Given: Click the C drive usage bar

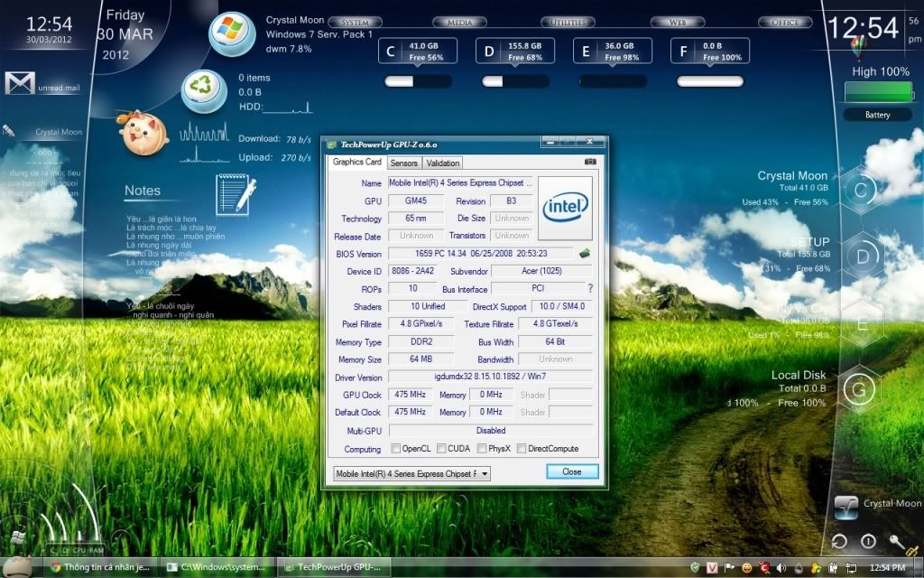Looking at the screenshot, I should (x=418, y=81).
